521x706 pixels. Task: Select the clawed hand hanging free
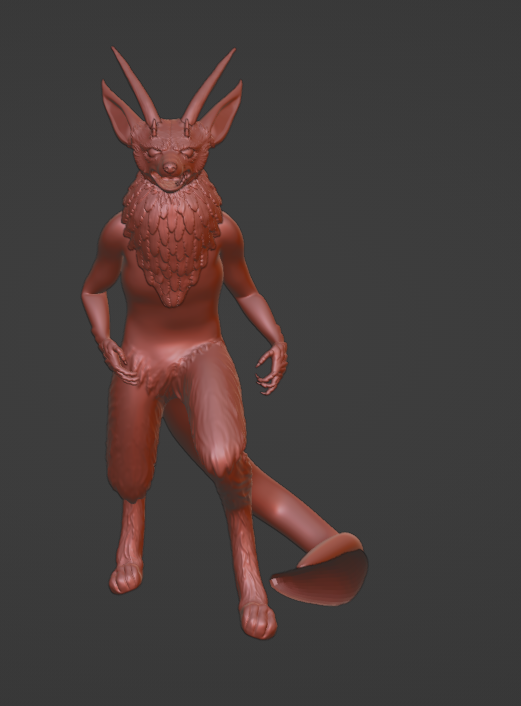tap(271, 367)
